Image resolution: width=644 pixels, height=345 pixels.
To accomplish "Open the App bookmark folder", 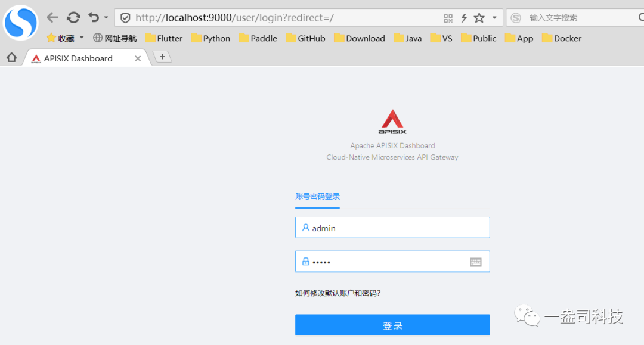I will 519,38.
